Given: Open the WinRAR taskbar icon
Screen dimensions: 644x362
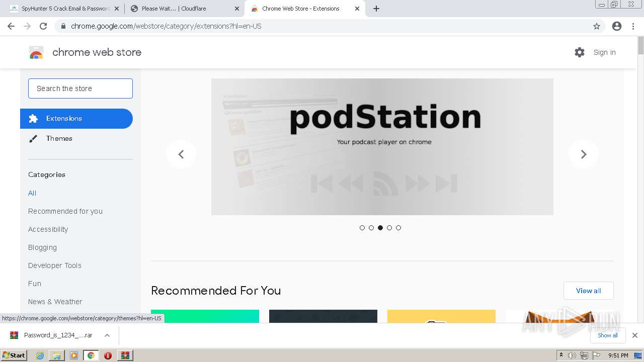Looking at the screenshot, I should [x=125, y=355].
